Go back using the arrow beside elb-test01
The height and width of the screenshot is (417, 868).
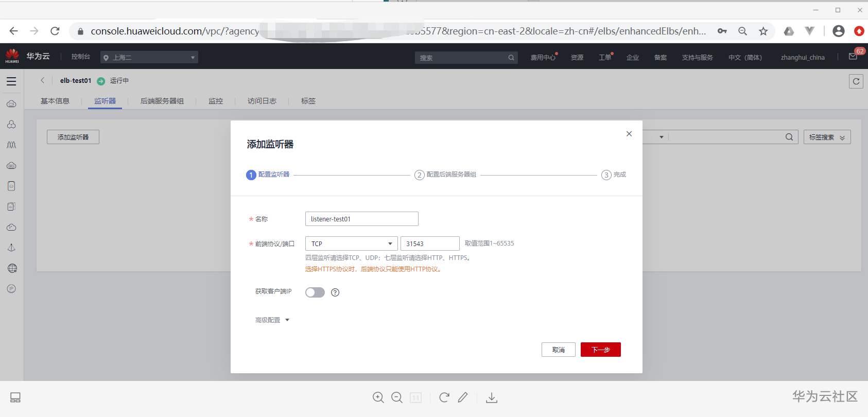(43, 80)
